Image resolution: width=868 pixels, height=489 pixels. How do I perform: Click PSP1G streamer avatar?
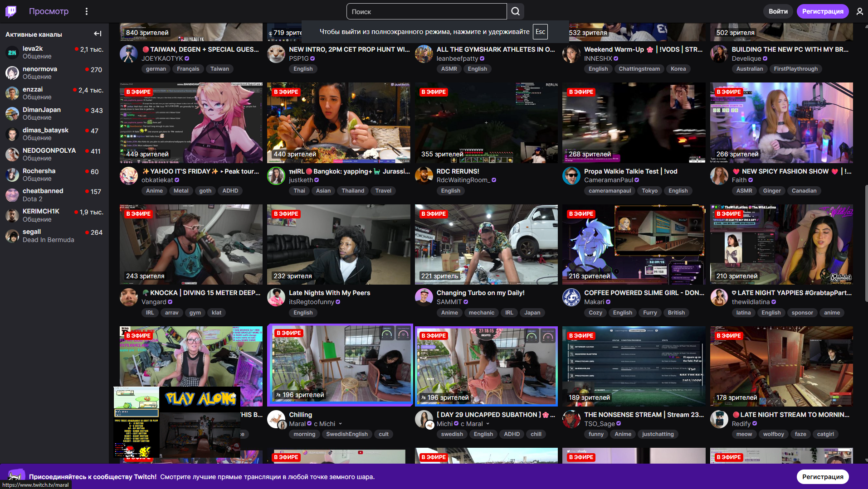[276, 54]
